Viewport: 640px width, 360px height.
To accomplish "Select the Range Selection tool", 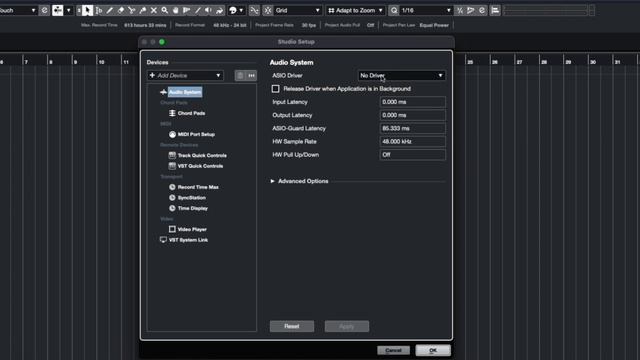I will click(99, 10).
